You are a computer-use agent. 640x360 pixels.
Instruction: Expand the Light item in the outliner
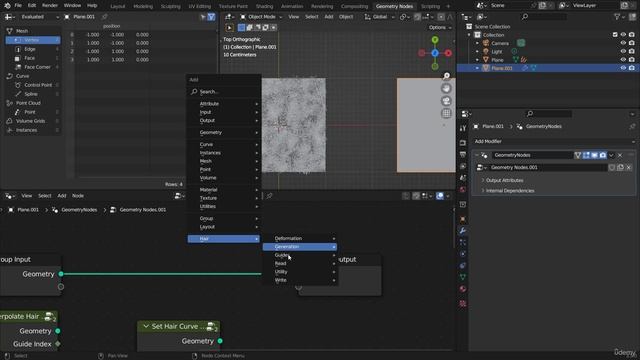coord(477,51)
